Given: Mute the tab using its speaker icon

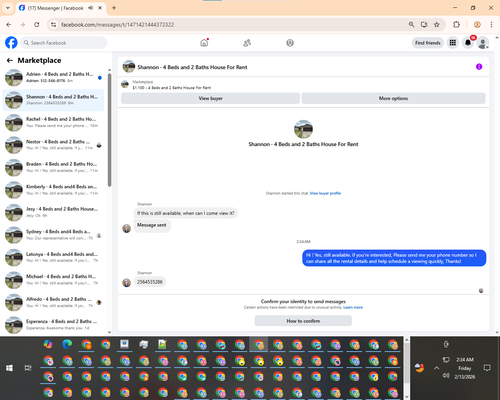Looking at the screenshot, I should [x=90, y=8].
